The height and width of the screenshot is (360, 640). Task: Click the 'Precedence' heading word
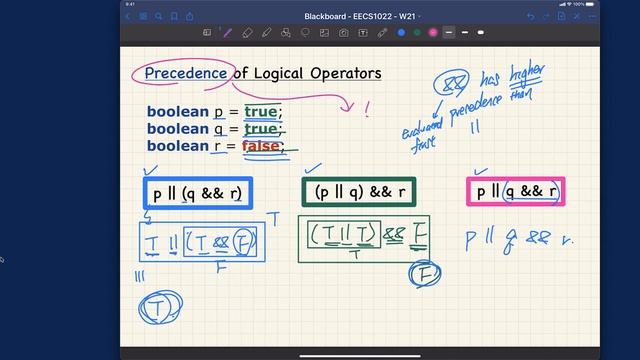pyautogui.click(x=186, y=73)
